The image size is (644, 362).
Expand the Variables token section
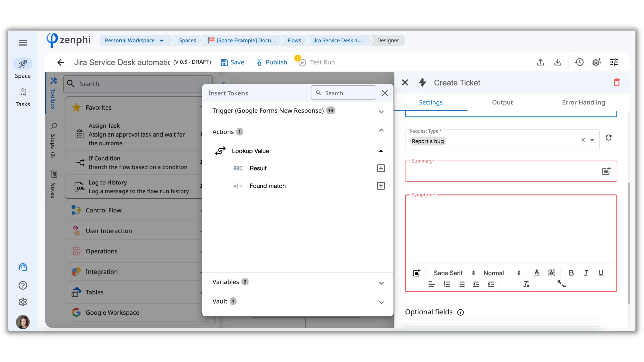point(381,283)
